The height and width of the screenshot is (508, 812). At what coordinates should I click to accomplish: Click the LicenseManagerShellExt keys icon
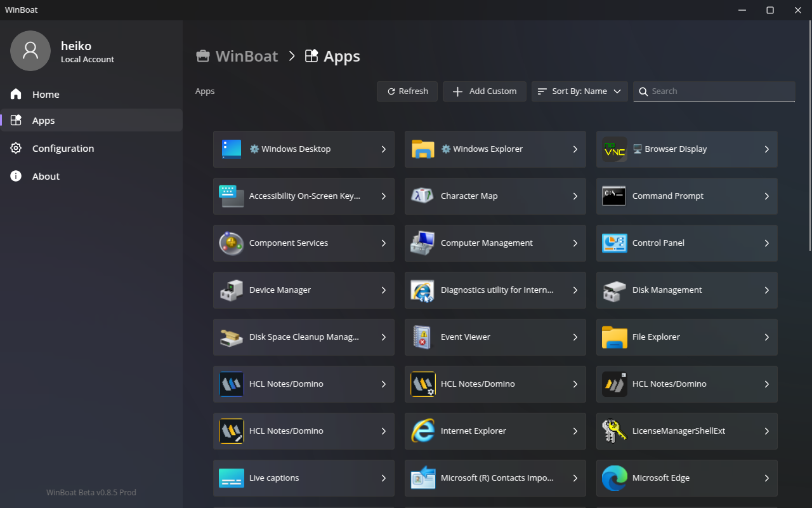[615, 431]
